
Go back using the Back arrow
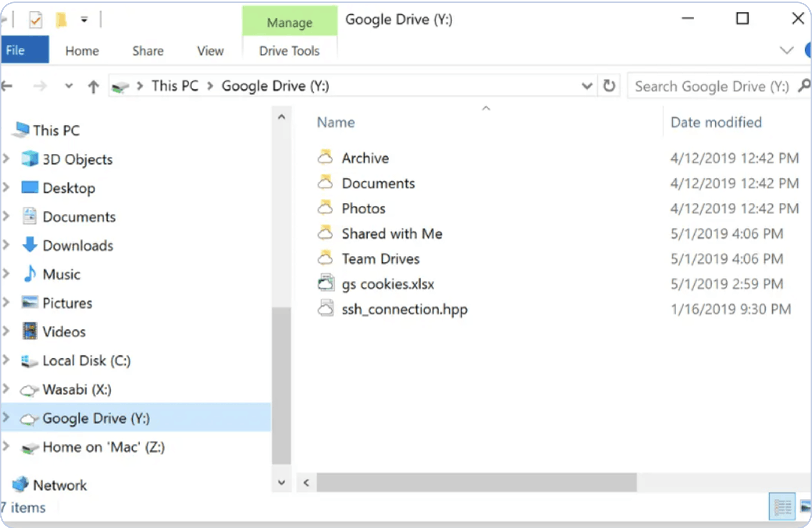(x=7, y=86)
